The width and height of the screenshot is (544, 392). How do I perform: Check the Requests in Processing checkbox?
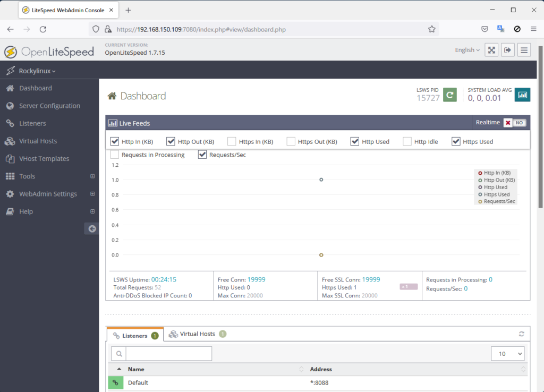point(115,155)
